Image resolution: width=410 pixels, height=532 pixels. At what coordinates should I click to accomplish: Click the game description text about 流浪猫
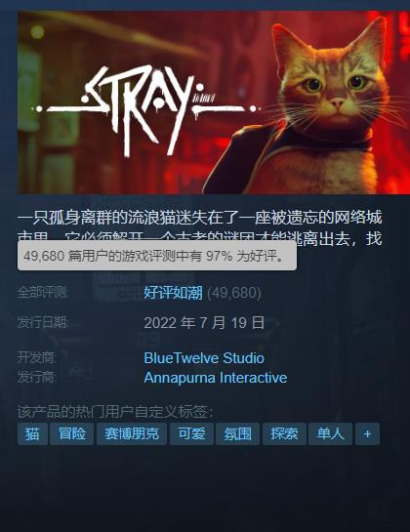pos(199,228)
